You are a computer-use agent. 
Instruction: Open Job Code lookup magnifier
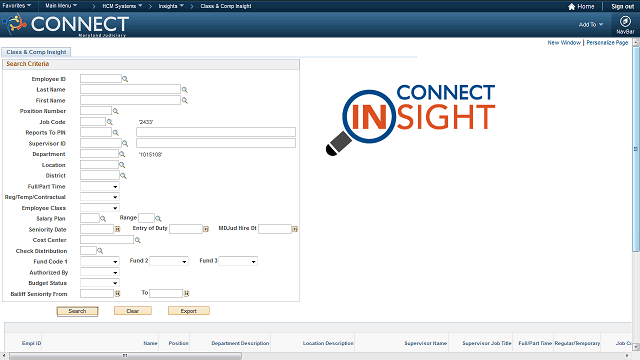pyautogui.click(x=109, y=122)
